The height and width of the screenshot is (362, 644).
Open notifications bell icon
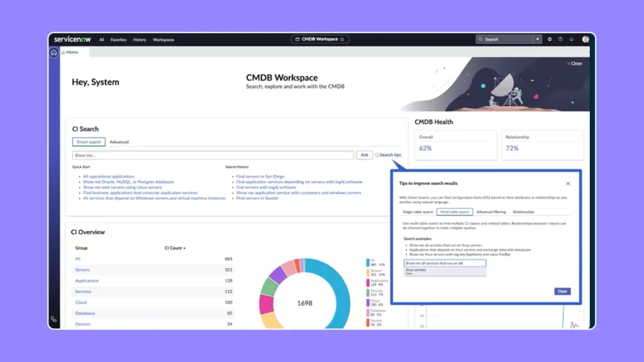(570, 39)
